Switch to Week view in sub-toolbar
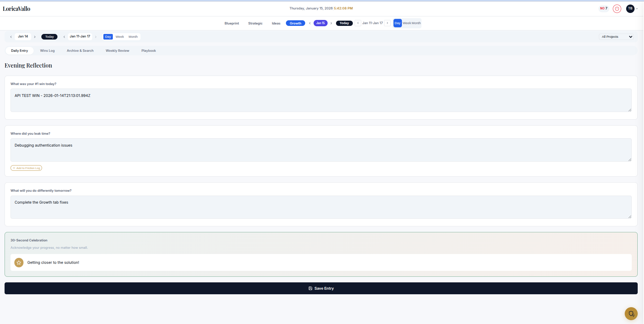Image resolution: width=644 pixels, height=324 pixels. [x=119, y=37]
